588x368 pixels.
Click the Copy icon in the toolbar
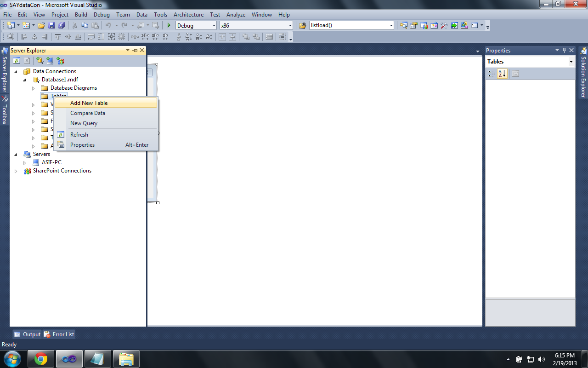85,25
